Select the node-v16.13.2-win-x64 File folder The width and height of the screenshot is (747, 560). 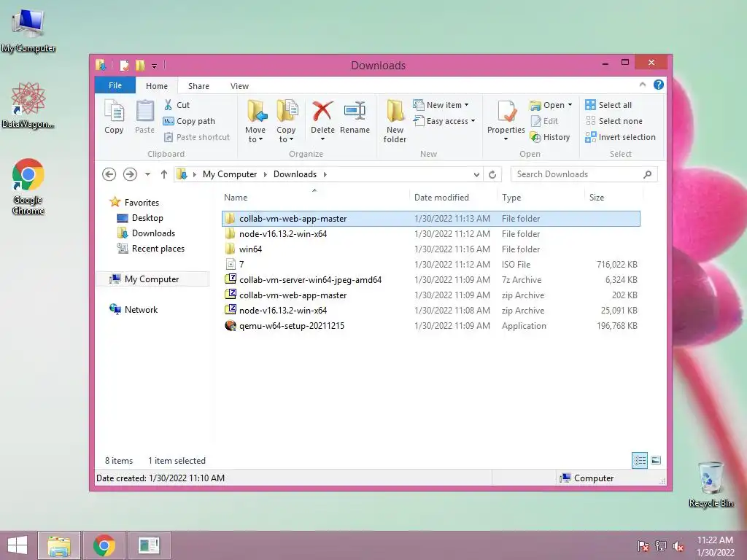[x=431, y=234]
